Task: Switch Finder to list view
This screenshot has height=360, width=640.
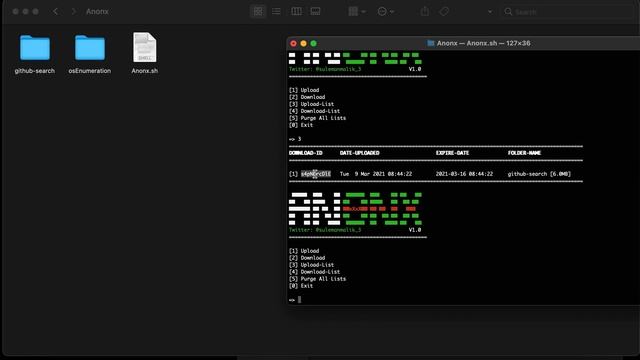Action: (x=276, y=11)
